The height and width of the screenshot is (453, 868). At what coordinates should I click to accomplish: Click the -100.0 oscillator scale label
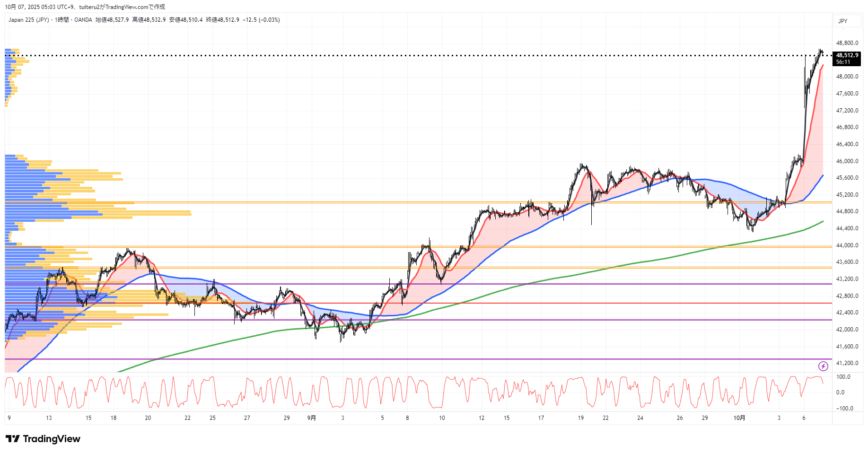[x=844, y=409]
